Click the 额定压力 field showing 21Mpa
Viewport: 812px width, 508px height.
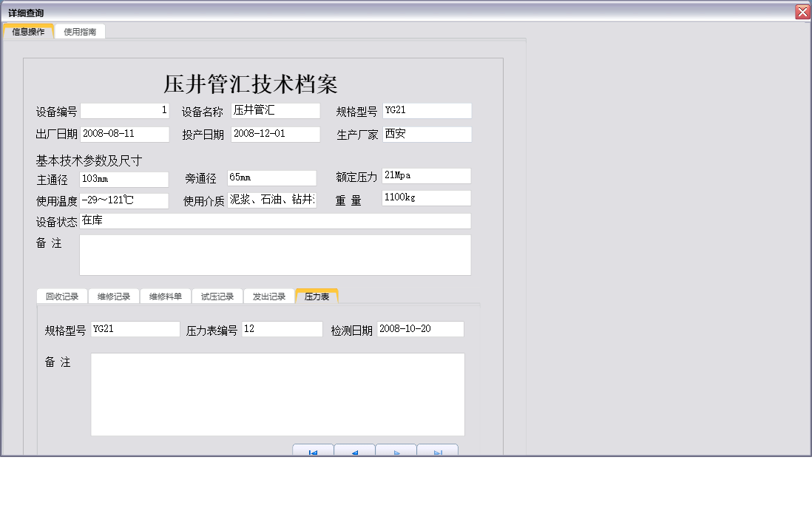point(426,175)
